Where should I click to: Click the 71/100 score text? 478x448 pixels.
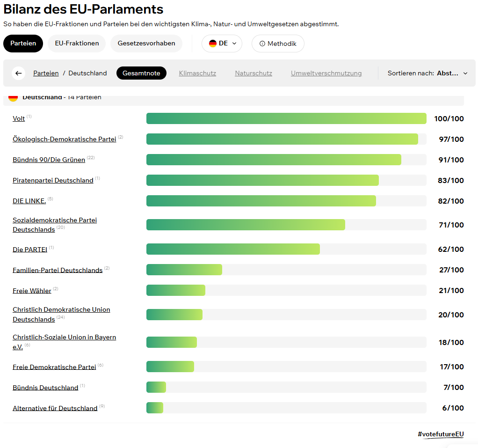(451, 225)
